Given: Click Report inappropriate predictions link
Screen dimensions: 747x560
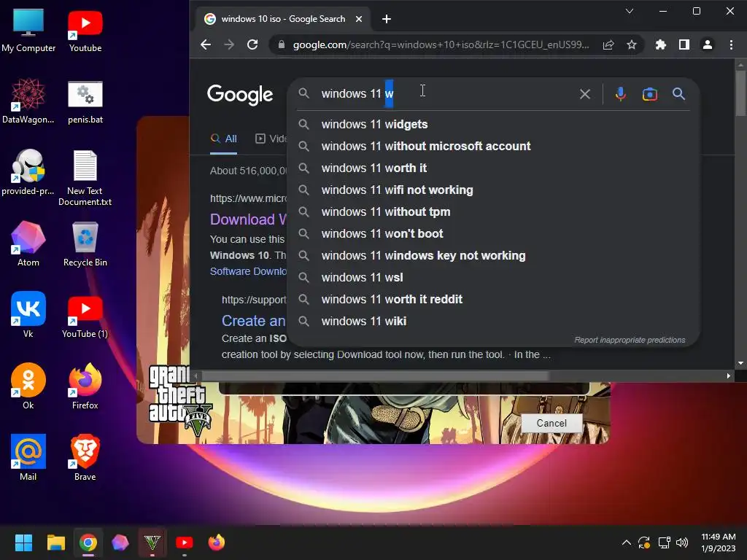Looking at the screenshot, I should (x=630, y=340).
